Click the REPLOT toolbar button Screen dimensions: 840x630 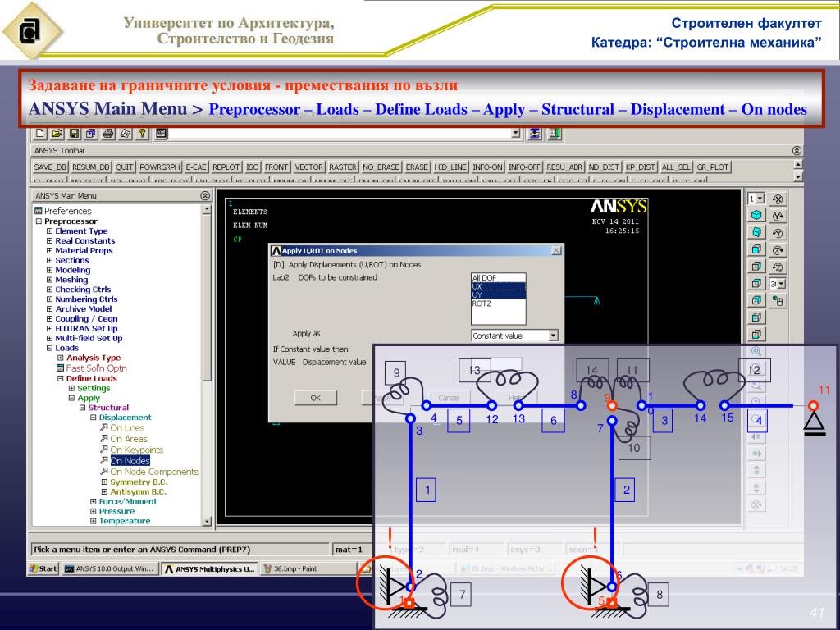(226, 167)
